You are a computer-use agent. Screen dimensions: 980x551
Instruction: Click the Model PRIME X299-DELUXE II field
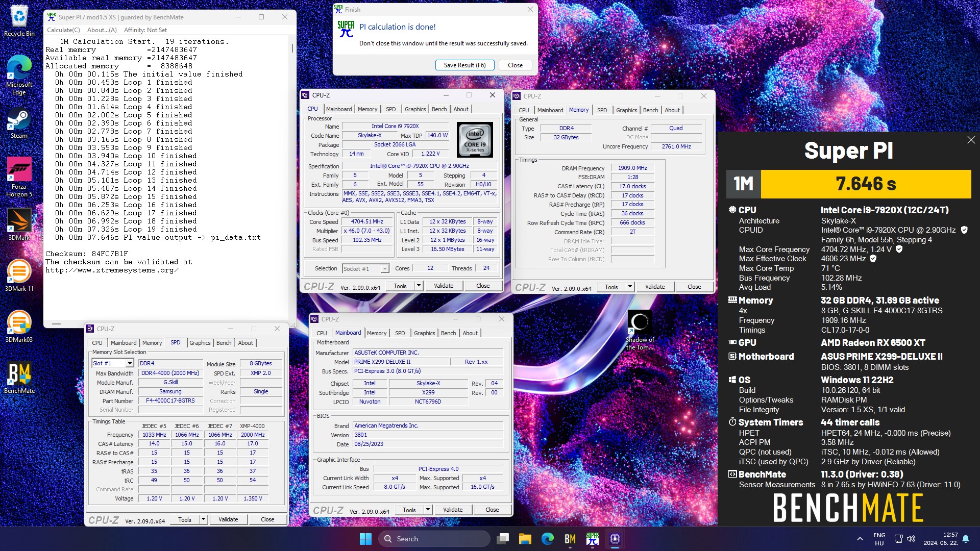(x=401, y=362)
